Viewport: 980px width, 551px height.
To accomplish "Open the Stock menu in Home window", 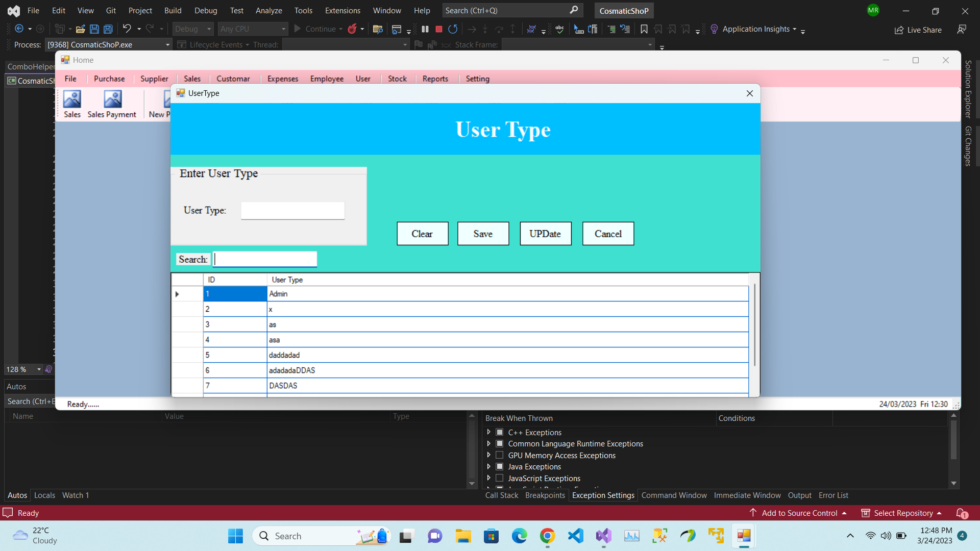I will pyautogui.click(x=397, y=79).
